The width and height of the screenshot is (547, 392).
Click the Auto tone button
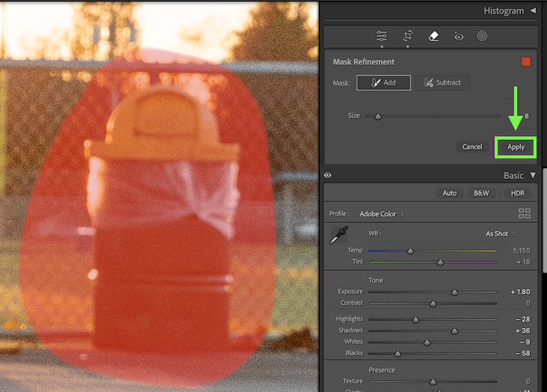pos(449,193)
